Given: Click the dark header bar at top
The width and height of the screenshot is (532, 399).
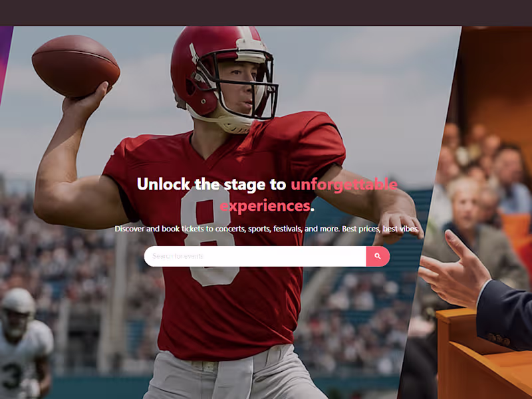Looking at the screenshot, I should click(x=266, y=13).
